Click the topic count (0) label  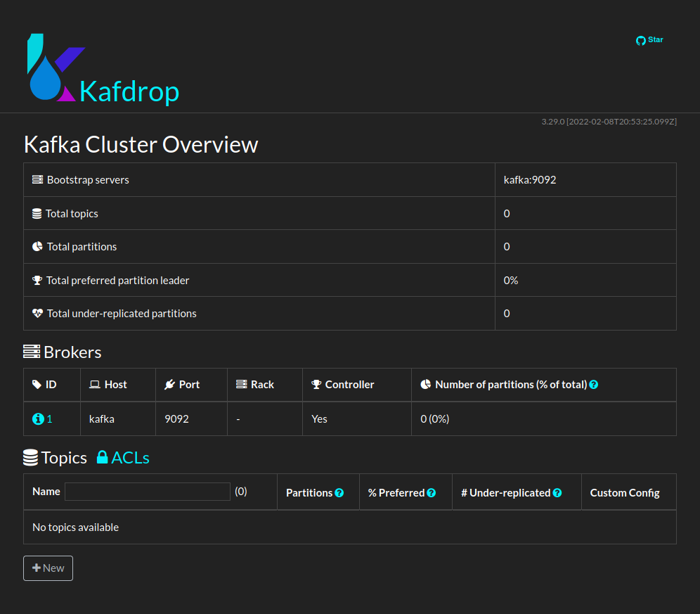tap(241, 492)
